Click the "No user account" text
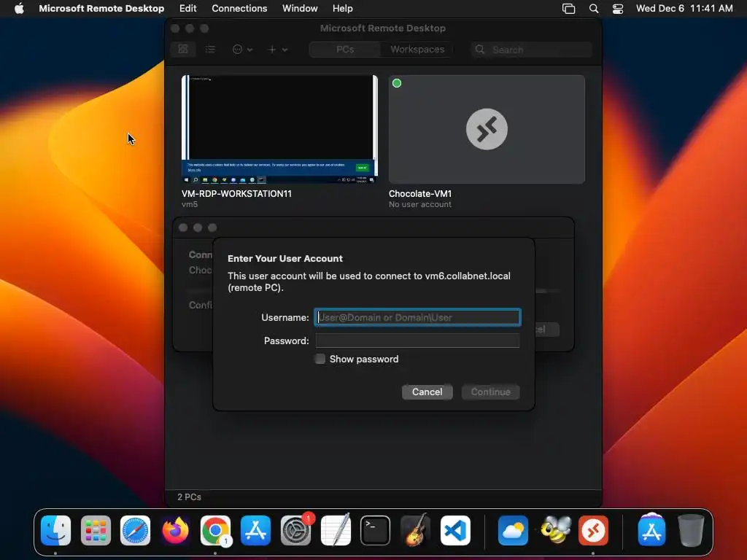The width and height of the screenshot is (747, 560). pos(420,204)
